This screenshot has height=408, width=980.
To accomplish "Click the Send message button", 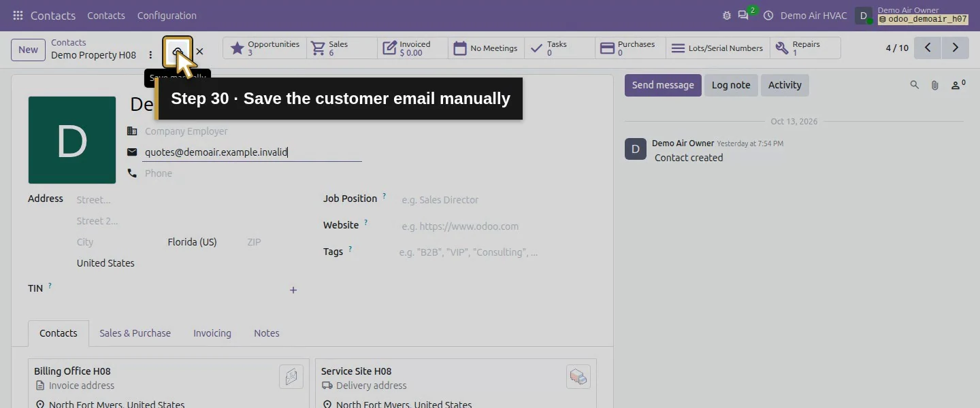I will [663, 85].
